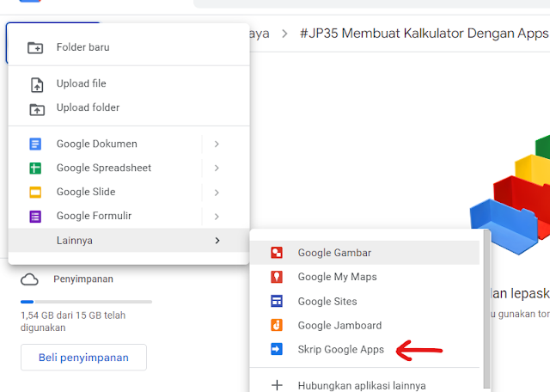Expand the Google Spreadsheet submenu arrow
Screen dimensions: 550x392
point(217,168)
